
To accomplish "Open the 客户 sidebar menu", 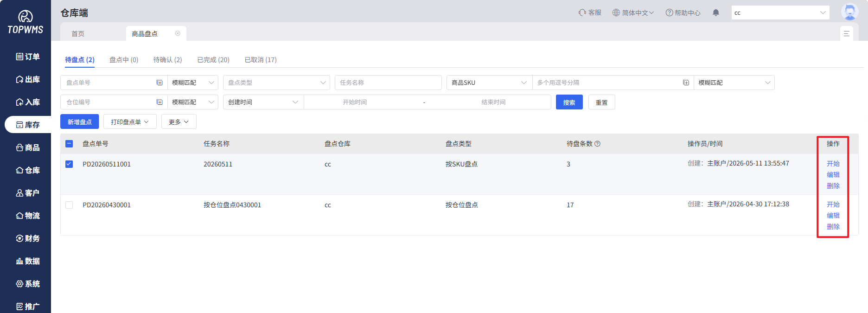I will coord(28,193).
